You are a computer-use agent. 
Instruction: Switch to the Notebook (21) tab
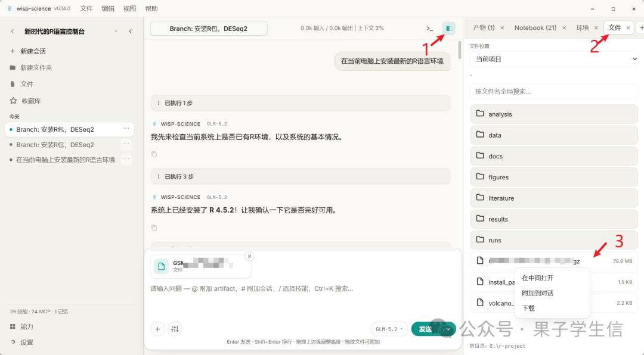[535, 27]
